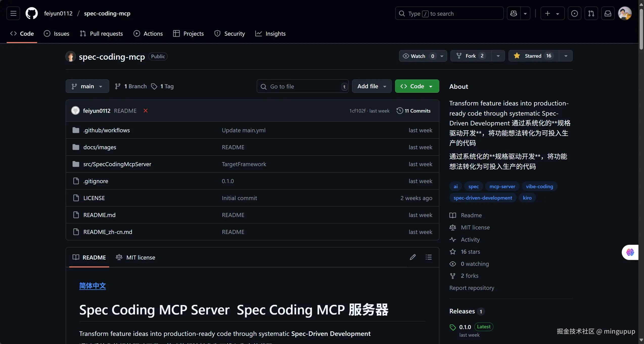Click the mcp-server topic tag
The height and width of the screenshot is (344, 644).
click(502, 186)
